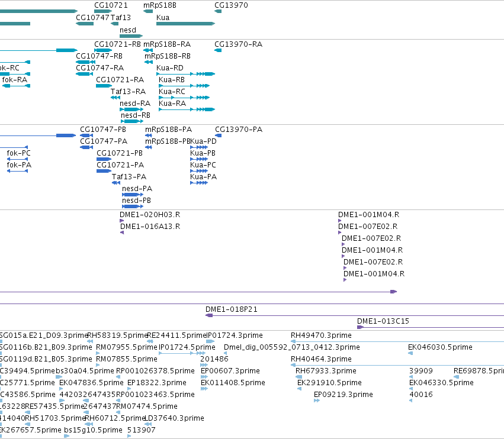Screen dimensions: 504x439
Task: Click the CG13970-PA protein label
Action: tap(239, 130)
